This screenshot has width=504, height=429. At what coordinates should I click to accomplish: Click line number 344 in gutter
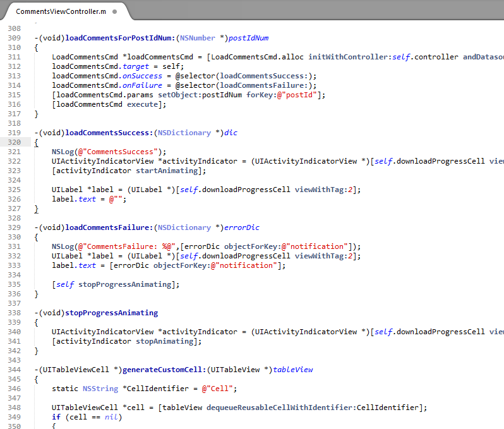pyautogui.click(x=14, y=370)
